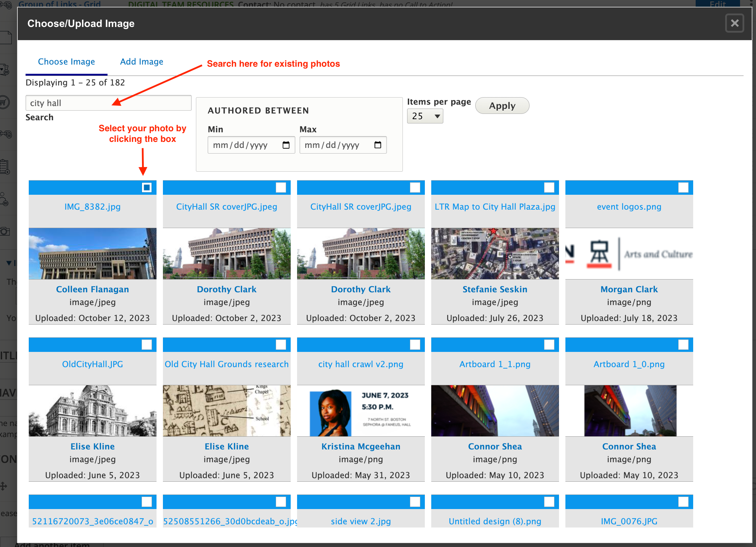756x547 pixels.
Task: Close the Choose/Upload Image dialog
Action: click(734, 23)
